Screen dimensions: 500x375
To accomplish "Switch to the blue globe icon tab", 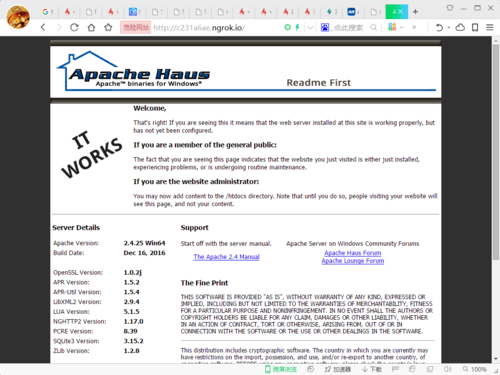I will coord(135,12).
